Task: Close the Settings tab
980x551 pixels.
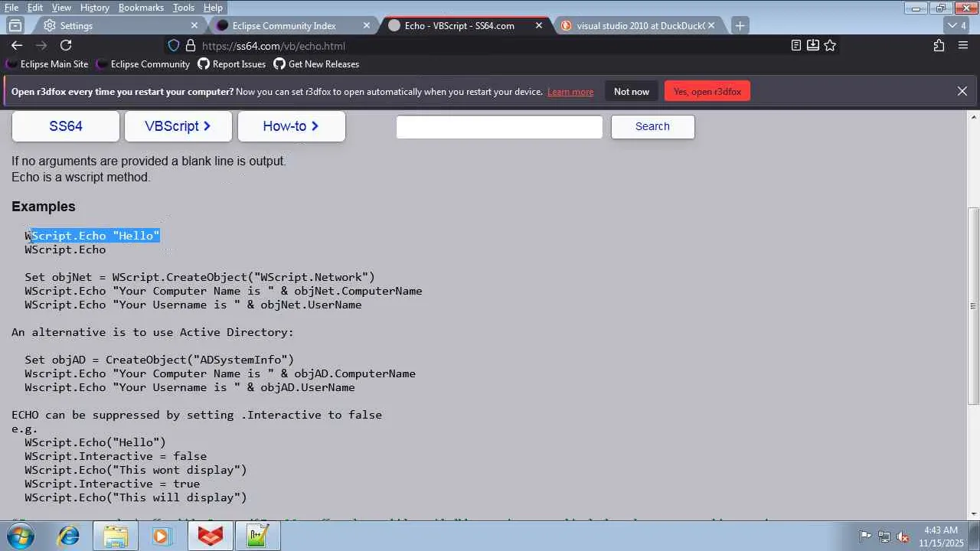Action: [x=194, y=25]
